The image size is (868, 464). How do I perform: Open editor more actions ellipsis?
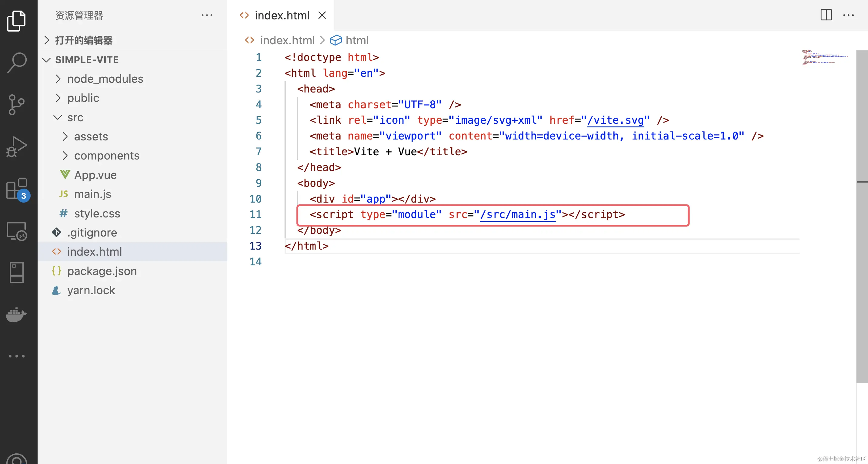point(849,15)
